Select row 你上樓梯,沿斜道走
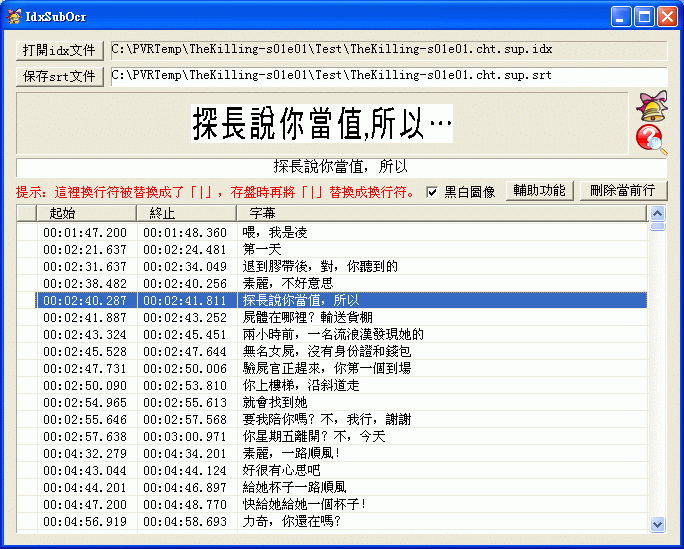Screen dimensions: 684x549 click(332, 385)
